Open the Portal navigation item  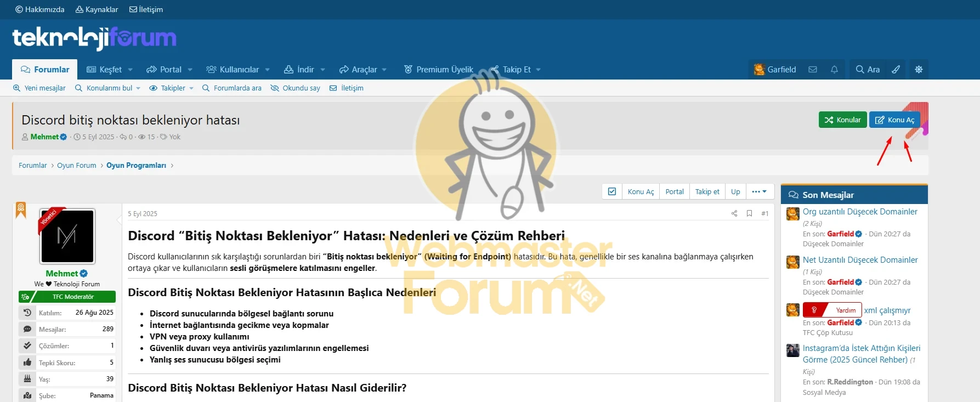(164, 70)
